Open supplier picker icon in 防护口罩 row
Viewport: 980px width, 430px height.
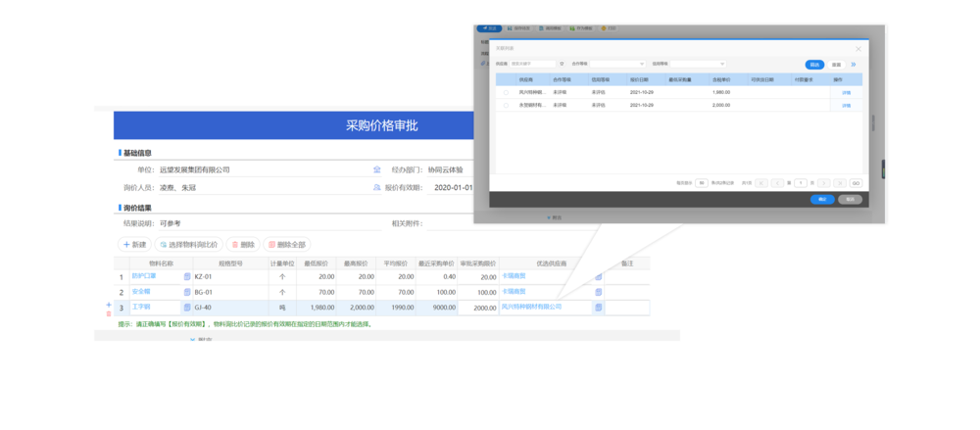[598, 276]
